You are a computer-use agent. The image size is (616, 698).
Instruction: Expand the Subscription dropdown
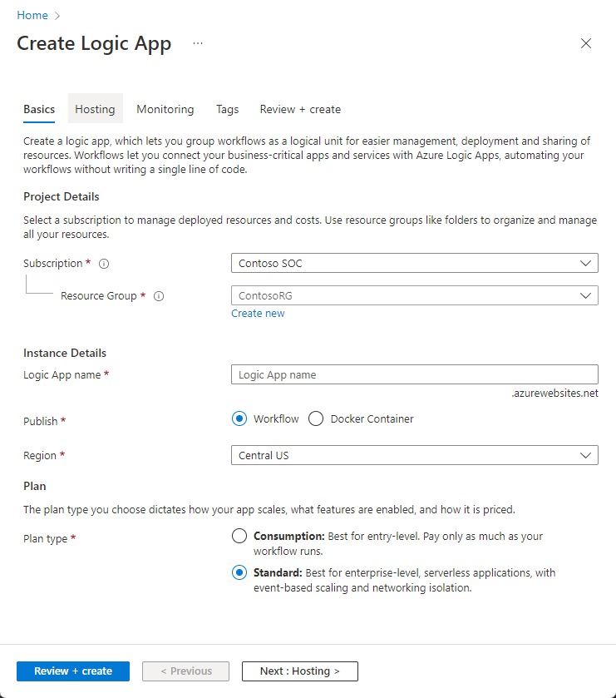[x=415, y=263]
